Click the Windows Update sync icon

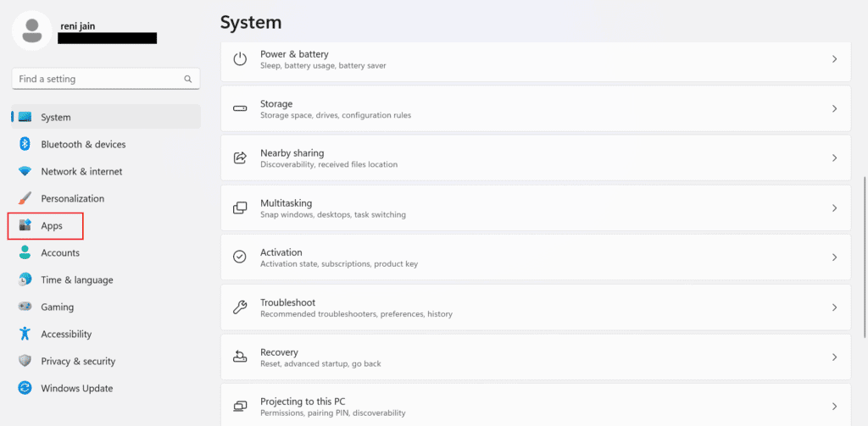(25, 388)
